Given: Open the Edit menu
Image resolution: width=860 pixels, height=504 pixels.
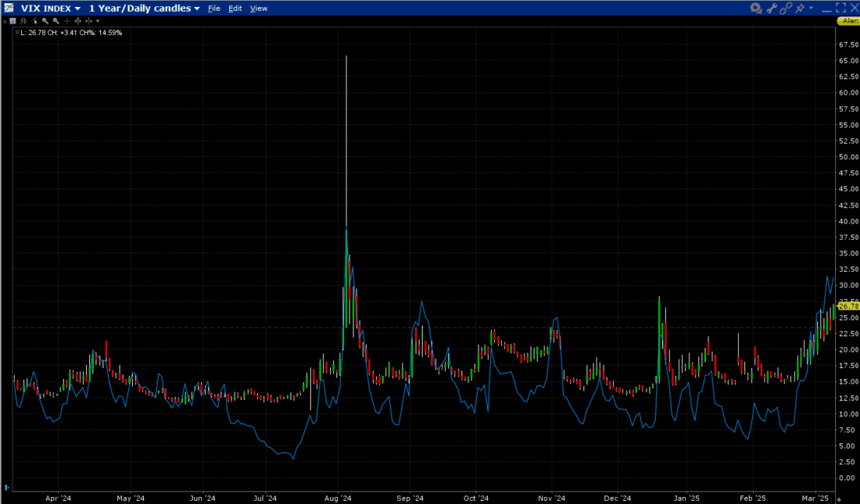Looking at the screenshot, I should click(235, 9).
